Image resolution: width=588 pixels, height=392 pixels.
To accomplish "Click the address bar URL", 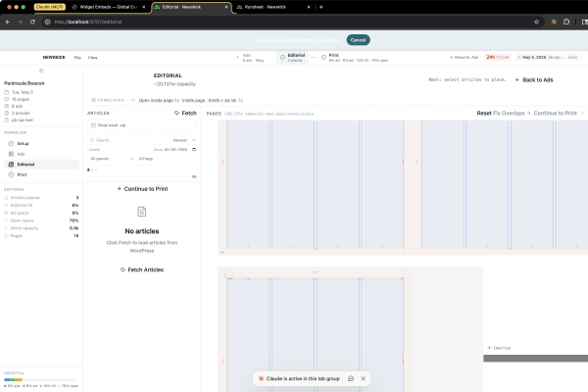I will click(x=88, y=22).
